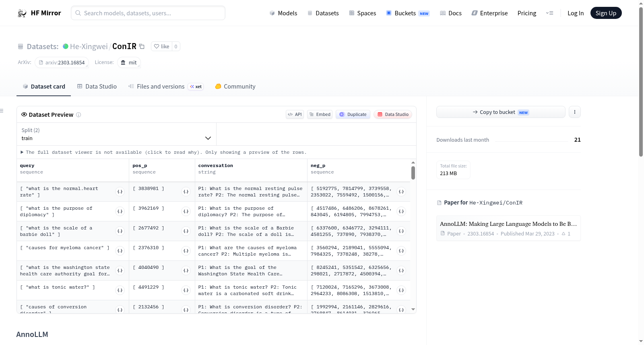This screenshot has height=345, width=644.
Task: Open the additional navigation menu dropdown
Action: pos(549,13)
